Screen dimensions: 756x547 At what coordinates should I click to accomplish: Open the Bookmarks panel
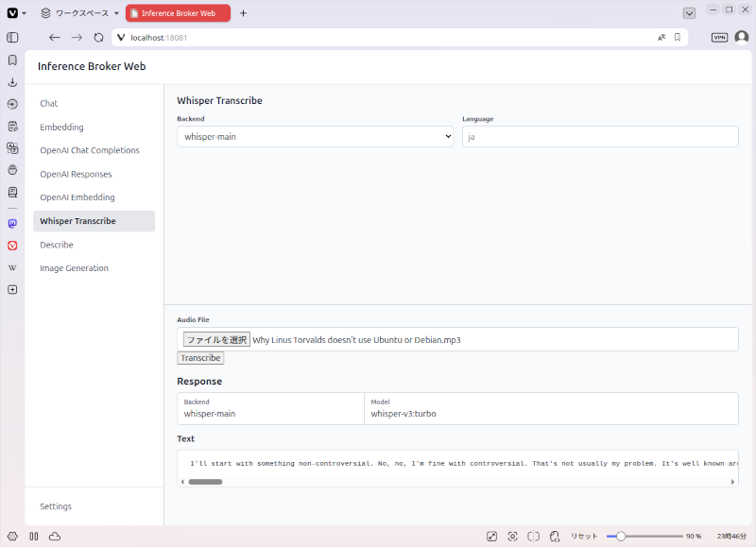tap(13, 60)
